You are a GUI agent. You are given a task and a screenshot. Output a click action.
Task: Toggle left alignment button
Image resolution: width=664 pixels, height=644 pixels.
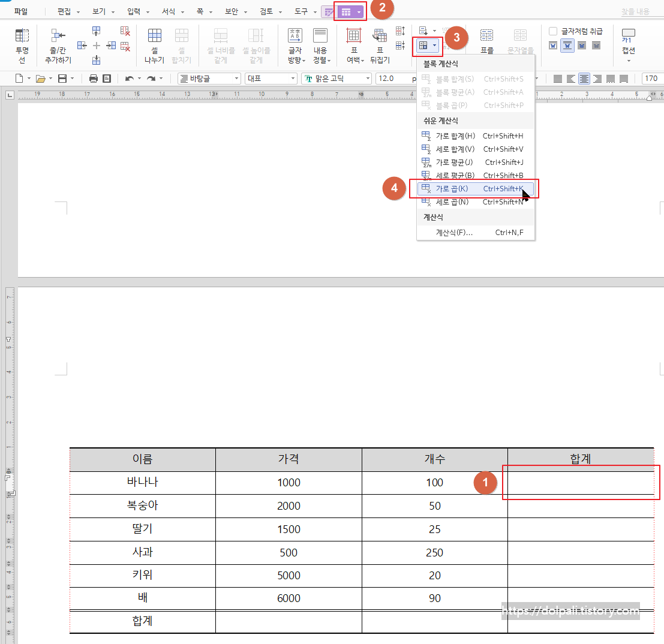pos(571,79)
